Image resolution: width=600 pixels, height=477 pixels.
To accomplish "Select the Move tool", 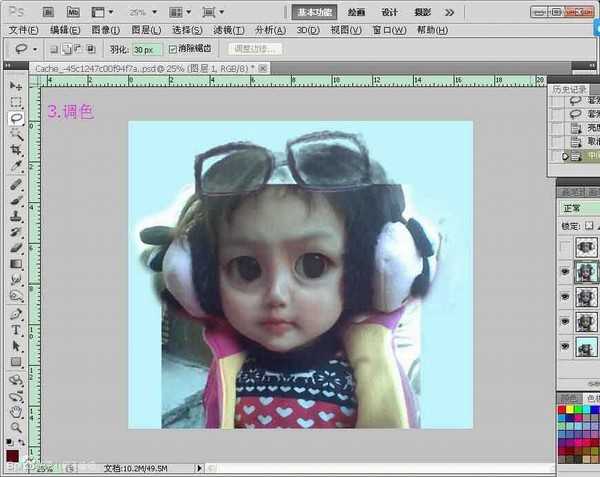I will click(x=16, y=87).
